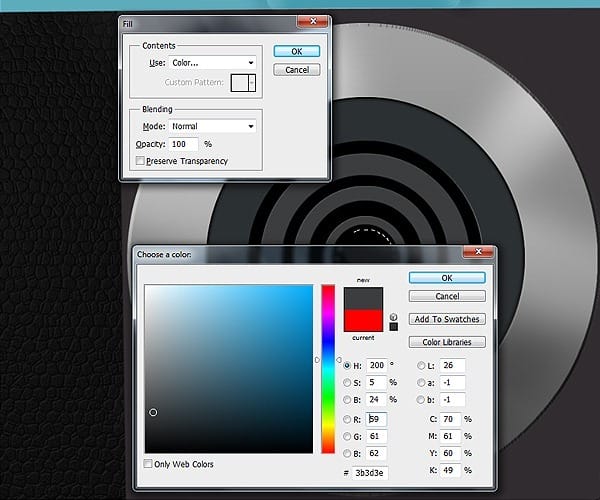The image size is (600, 500).
Task: Click the hue H value field
Action: [377, 365]
